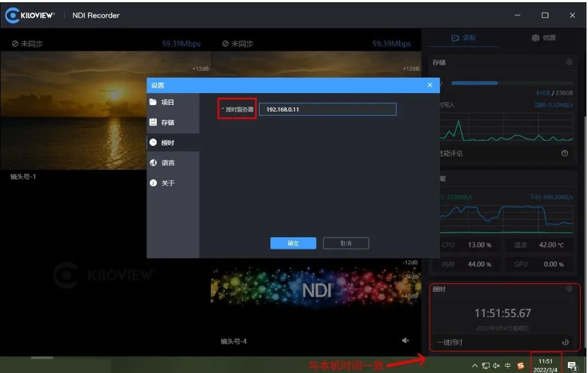588x373 pixels.
Task: Click the 11:51:55.67 time display
Action: click(502, 313)
